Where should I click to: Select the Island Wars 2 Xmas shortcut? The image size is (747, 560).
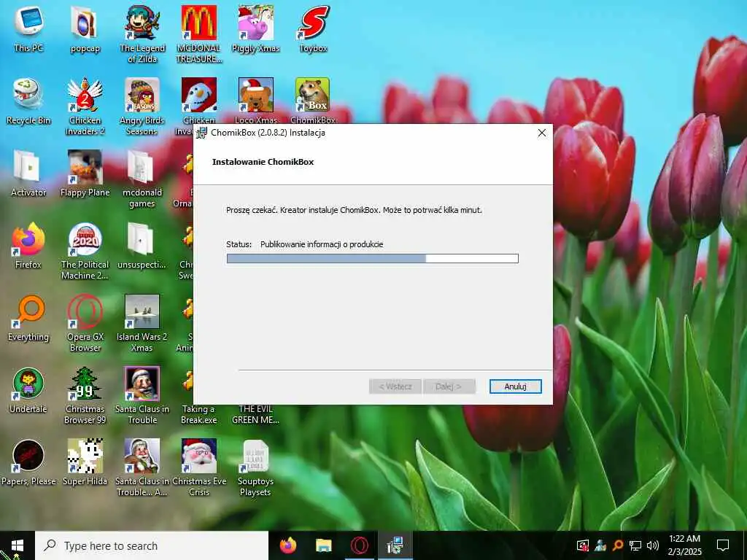click(142, 323)
